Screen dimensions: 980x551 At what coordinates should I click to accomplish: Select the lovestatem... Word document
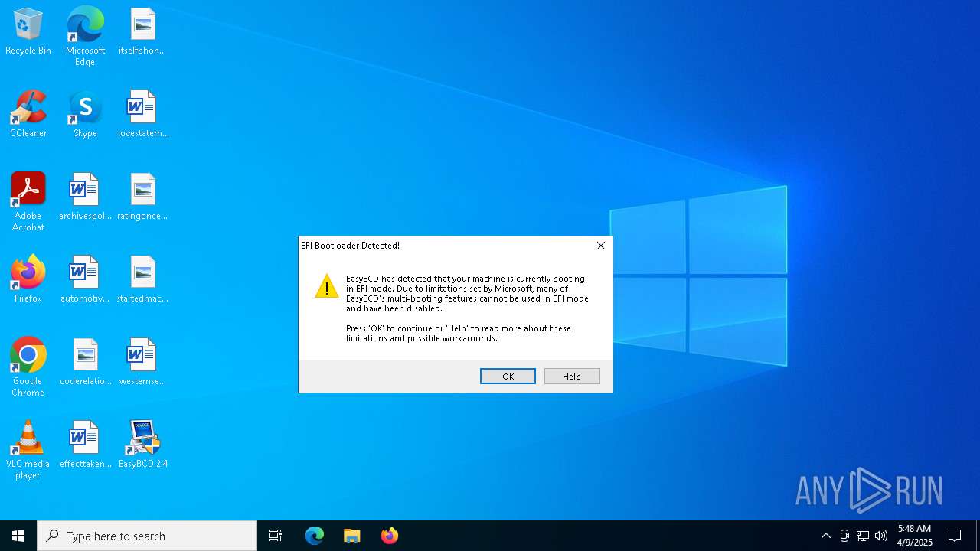pyautogui.click(x=142, y=114)
